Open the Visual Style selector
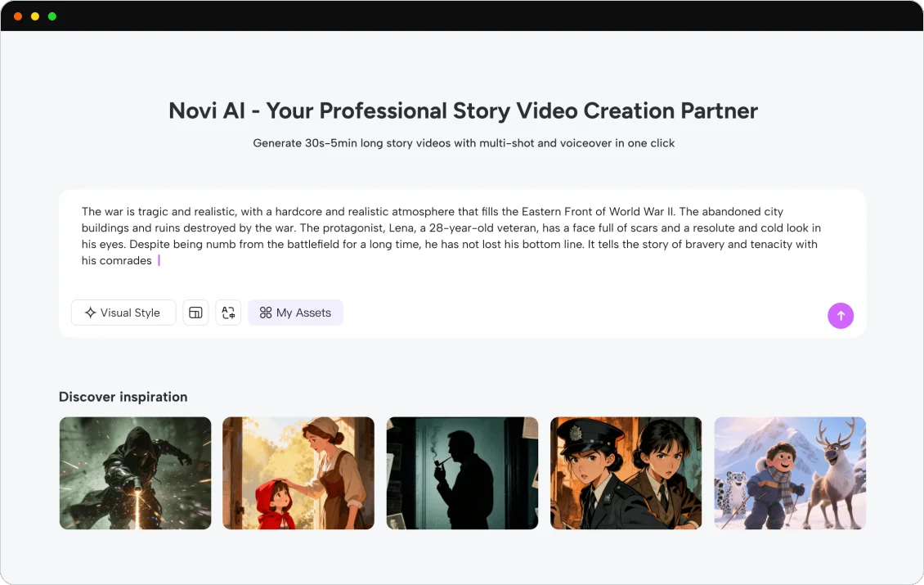Image resolution: width=924 pixels, height=585 pixels. click(x=123, y=313)
